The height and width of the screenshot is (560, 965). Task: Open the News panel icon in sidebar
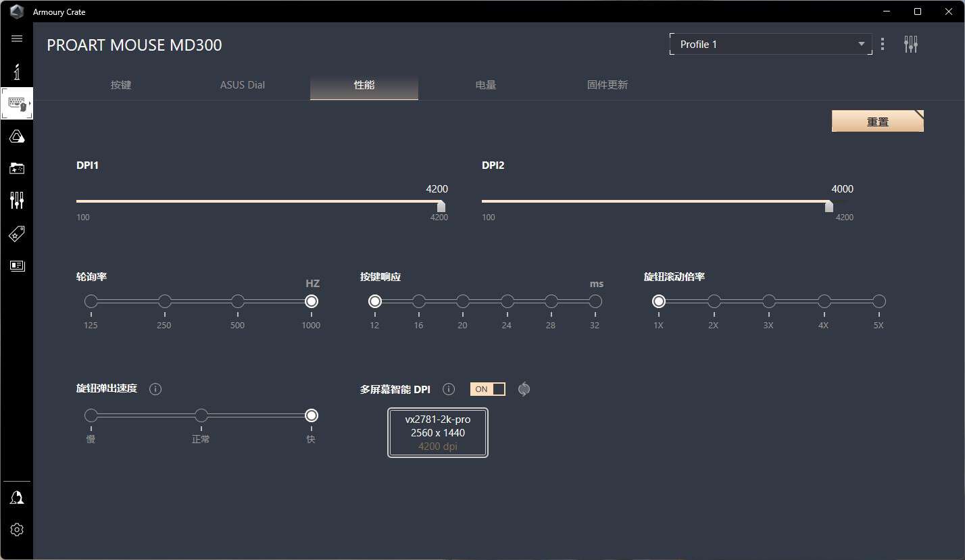(17, 265)
